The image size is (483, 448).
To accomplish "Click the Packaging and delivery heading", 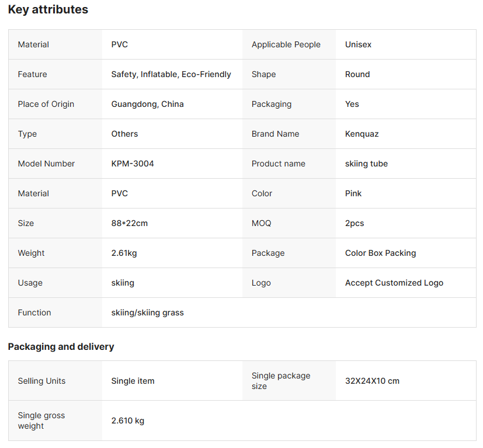I will pos(61,346).
